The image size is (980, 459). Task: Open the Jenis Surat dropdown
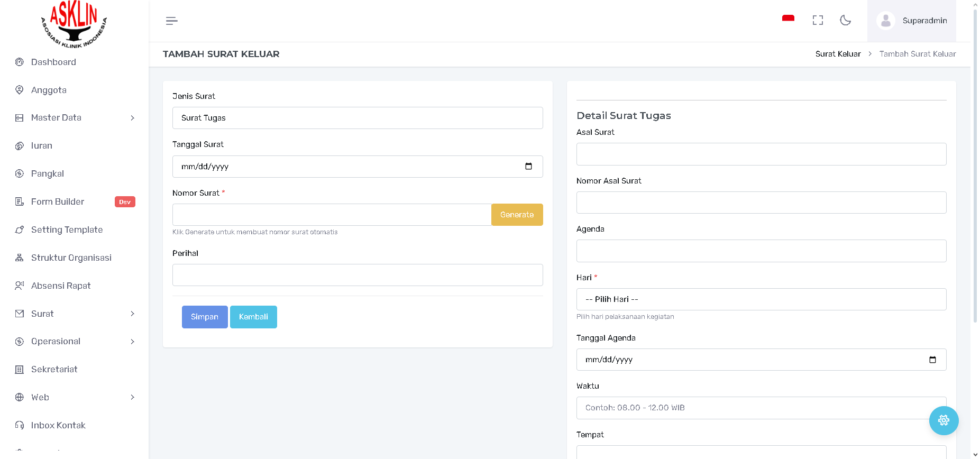click(x=358, y=118)
